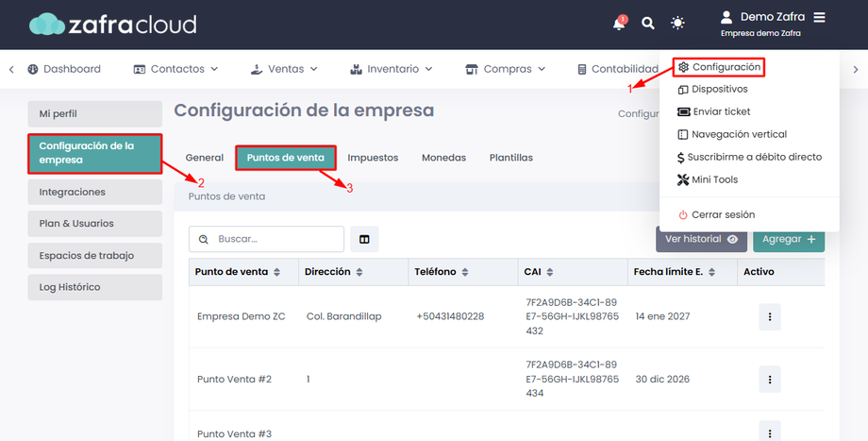Screen dimensions: 868x441
Task: Click the search magnifier icon in header
Action: click(647, 24)
